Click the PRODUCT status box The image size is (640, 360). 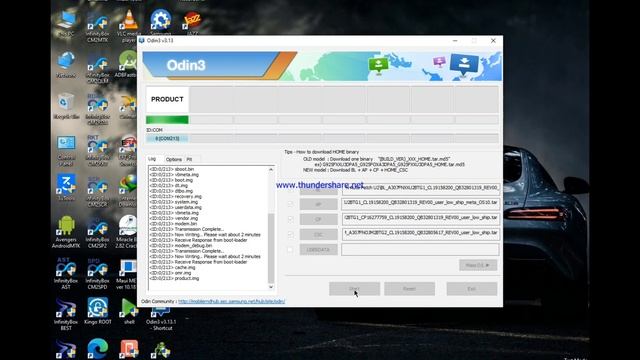click(x=167, y=99)
